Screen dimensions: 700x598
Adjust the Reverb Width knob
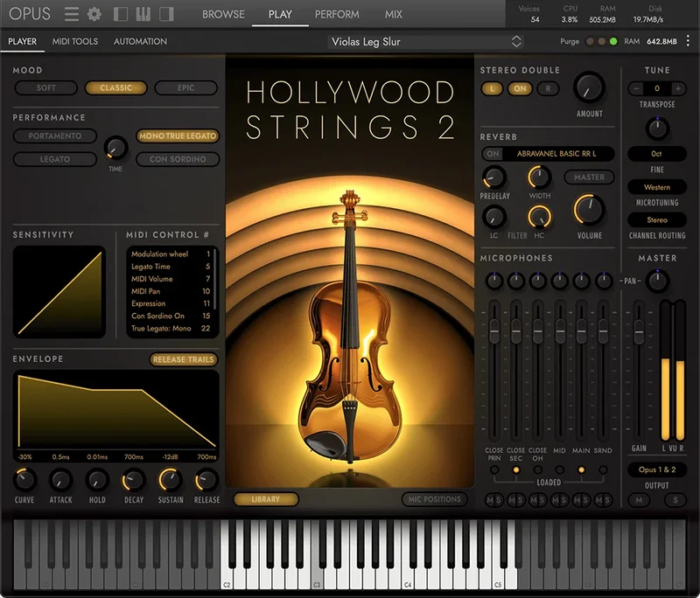coord(539,177)
